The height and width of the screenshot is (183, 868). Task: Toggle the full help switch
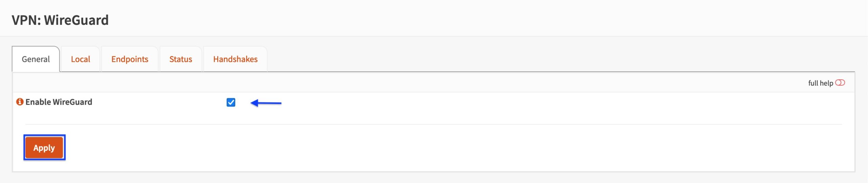pos(840,83)
